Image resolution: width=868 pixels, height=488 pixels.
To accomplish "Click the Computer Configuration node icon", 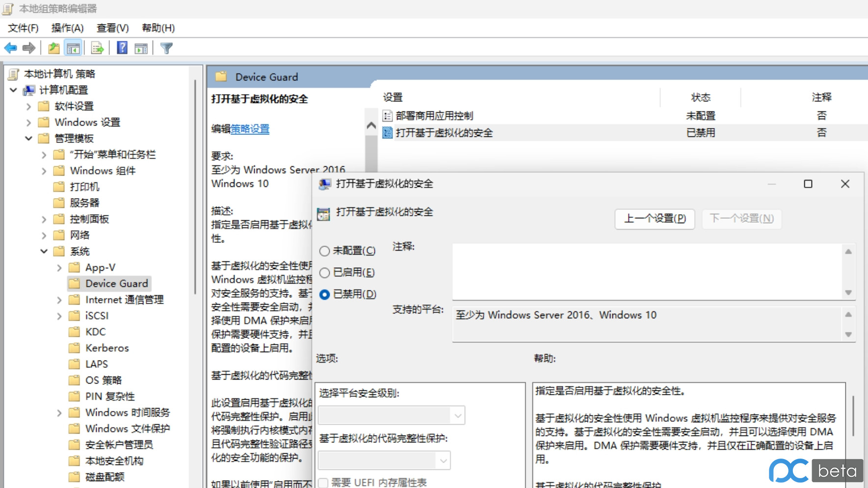I will point(29,90).
